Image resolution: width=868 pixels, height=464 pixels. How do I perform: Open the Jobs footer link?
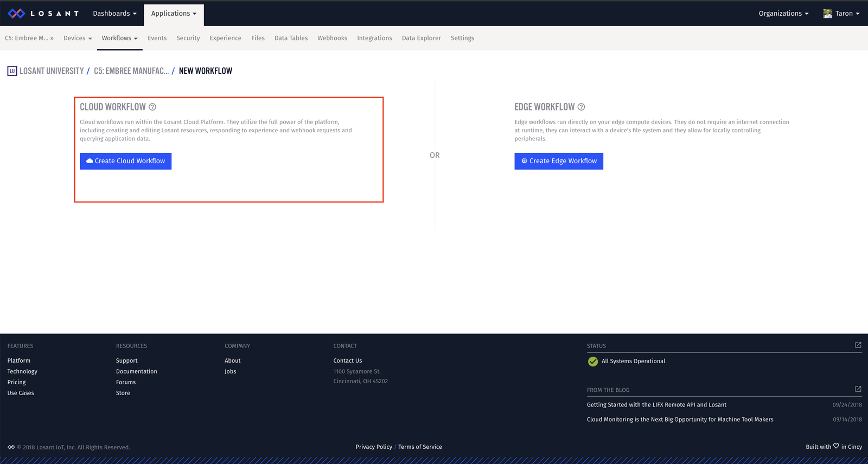click(x=230, y=371)
